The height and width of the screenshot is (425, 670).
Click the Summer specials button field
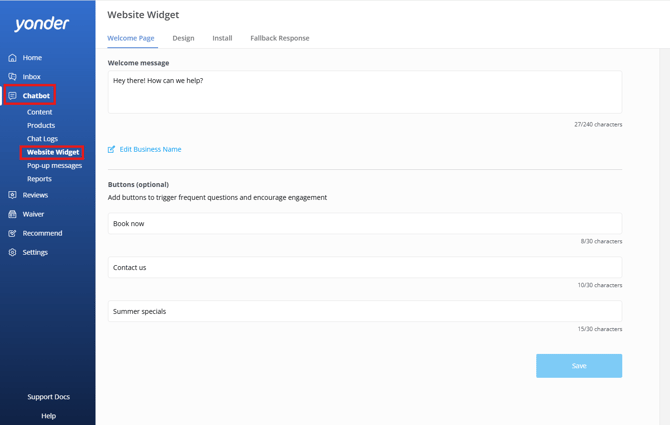coord(365,311)
